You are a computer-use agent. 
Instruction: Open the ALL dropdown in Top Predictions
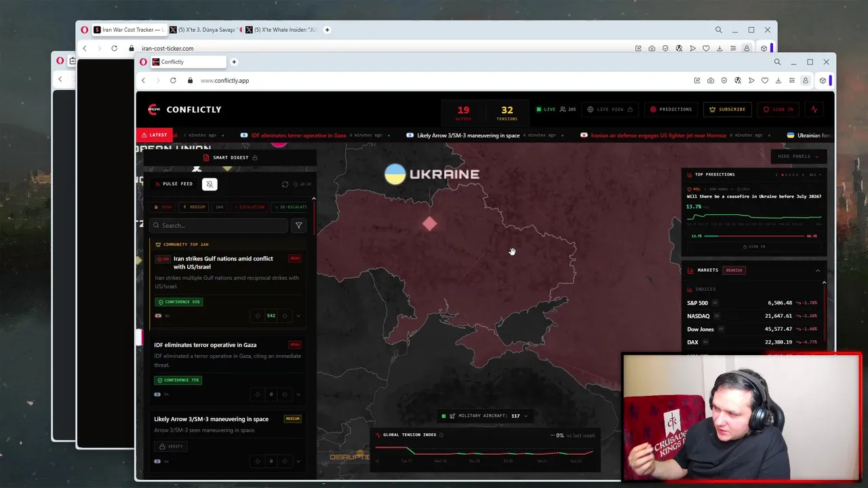click(814, 175)
